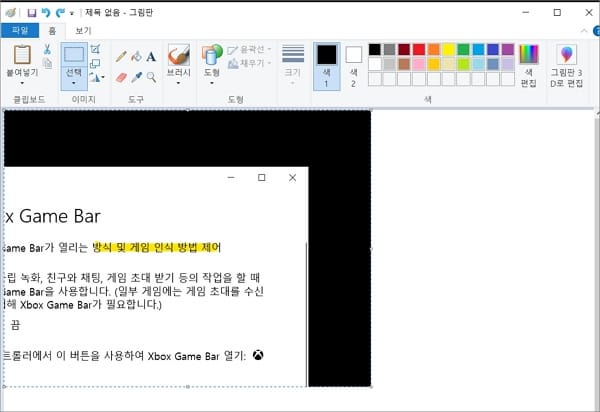Open the Rotate dropdown arrow
Screen dimensions: 600x412
(x=103, y=77)
